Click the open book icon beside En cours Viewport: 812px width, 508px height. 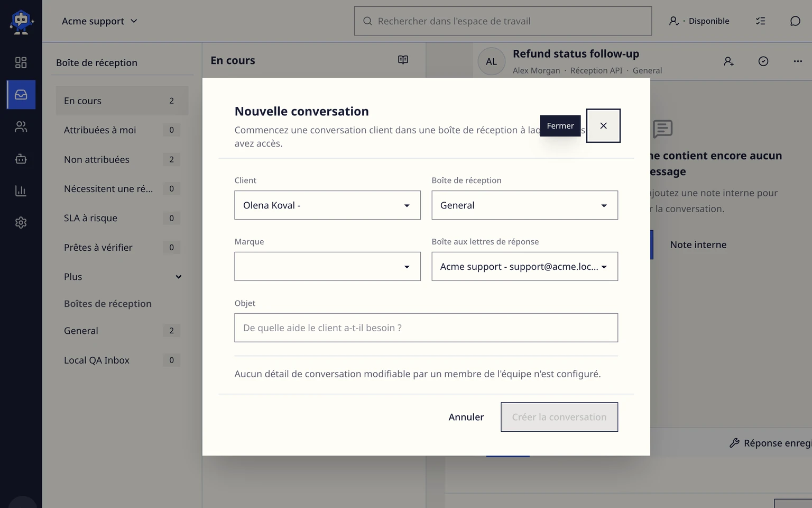pos(403,60)
